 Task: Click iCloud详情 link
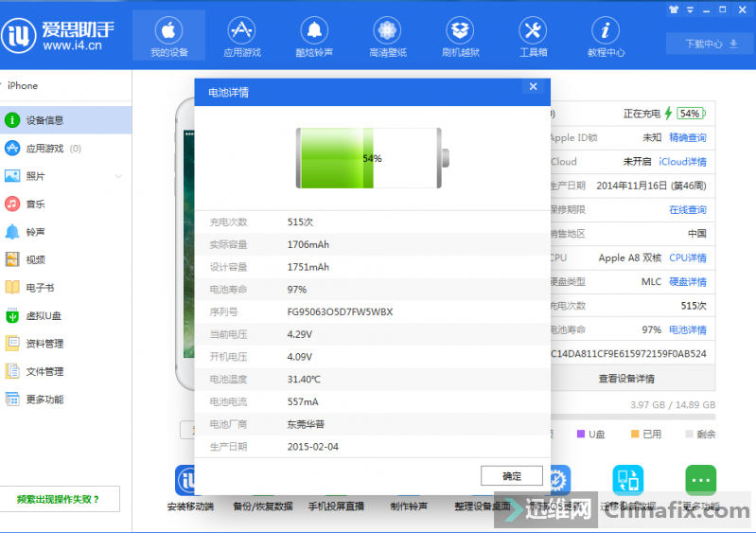(682, 162)
